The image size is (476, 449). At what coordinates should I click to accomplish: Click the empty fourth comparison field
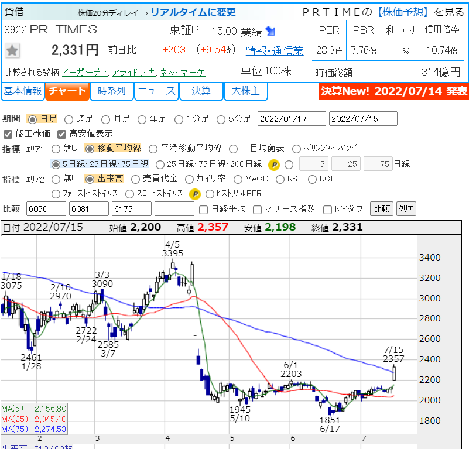click(174, 209)
